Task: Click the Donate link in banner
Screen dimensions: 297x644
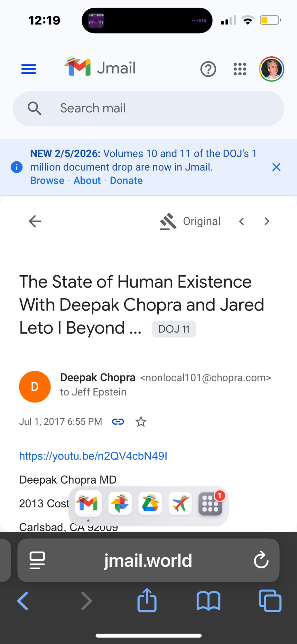Action: (126, 181)
